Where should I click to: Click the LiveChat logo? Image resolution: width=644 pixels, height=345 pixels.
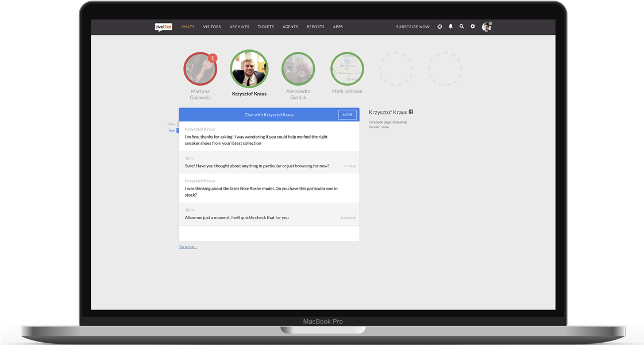pos(163,26)
